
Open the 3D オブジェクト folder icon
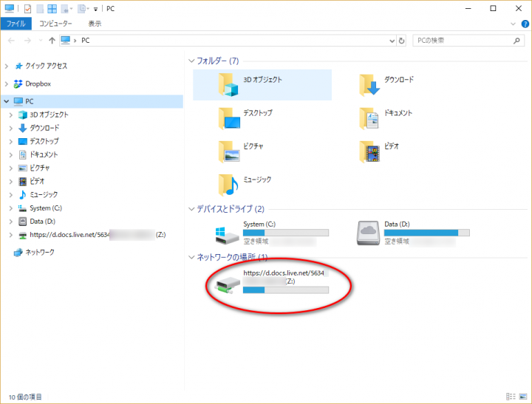point(230,84)
